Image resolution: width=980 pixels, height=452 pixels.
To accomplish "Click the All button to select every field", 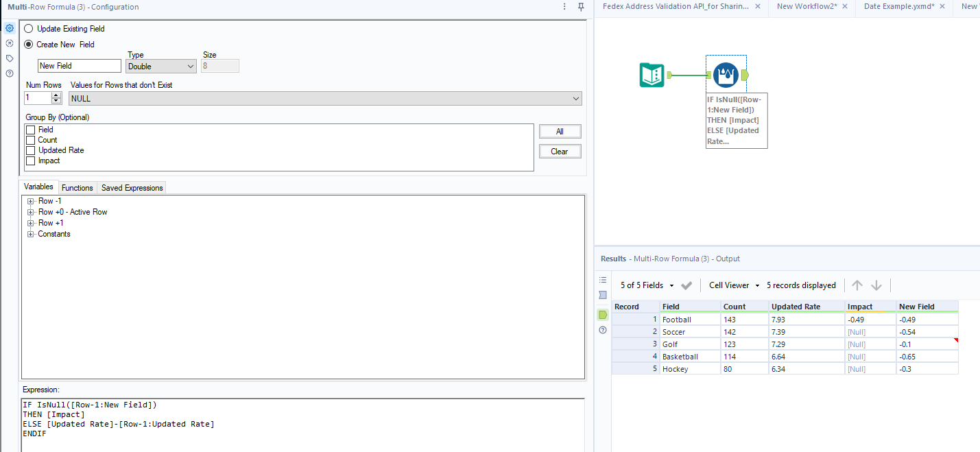I will pyautogui.click(x=560, y=131).
